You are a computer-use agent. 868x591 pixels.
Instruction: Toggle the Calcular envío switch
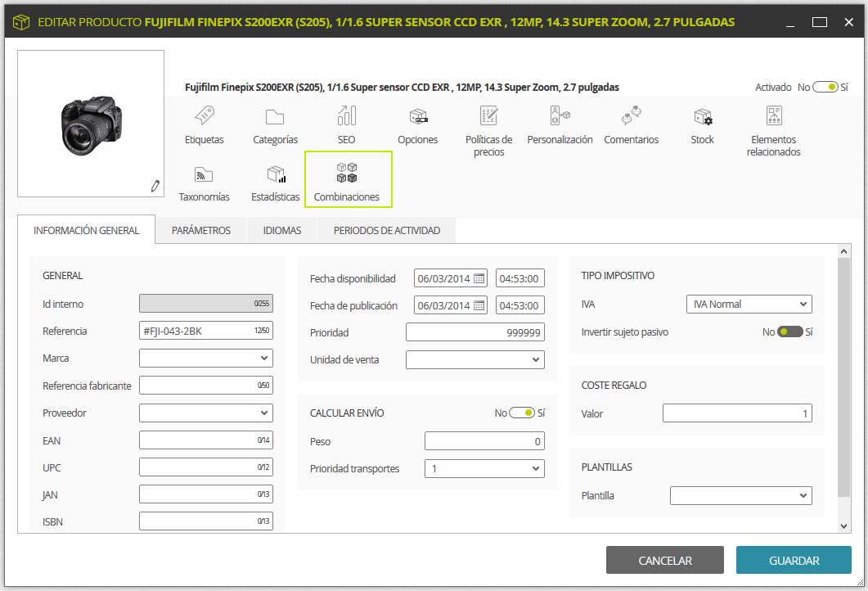pyautogui.click(x=522, y=413)
